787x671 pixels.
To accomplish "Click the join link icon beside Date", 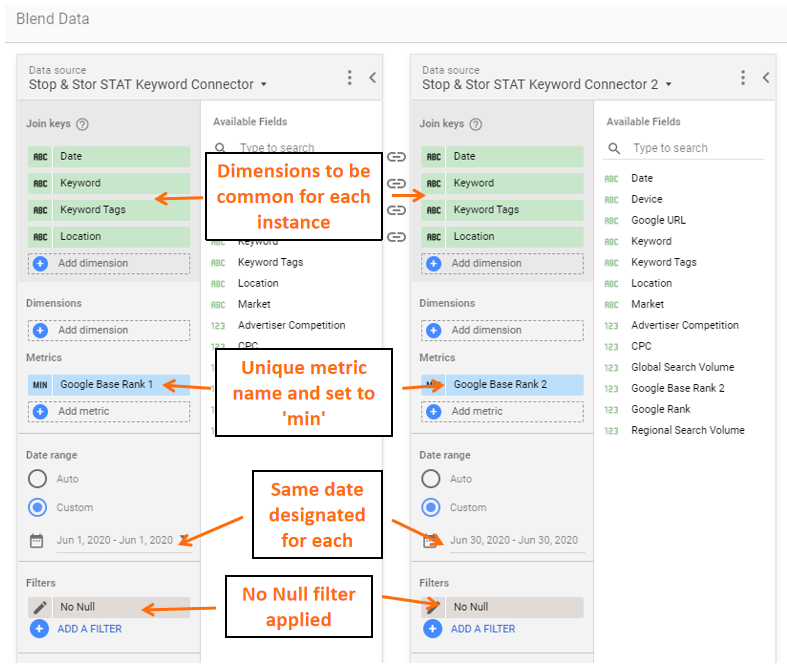I will [397, 157].
